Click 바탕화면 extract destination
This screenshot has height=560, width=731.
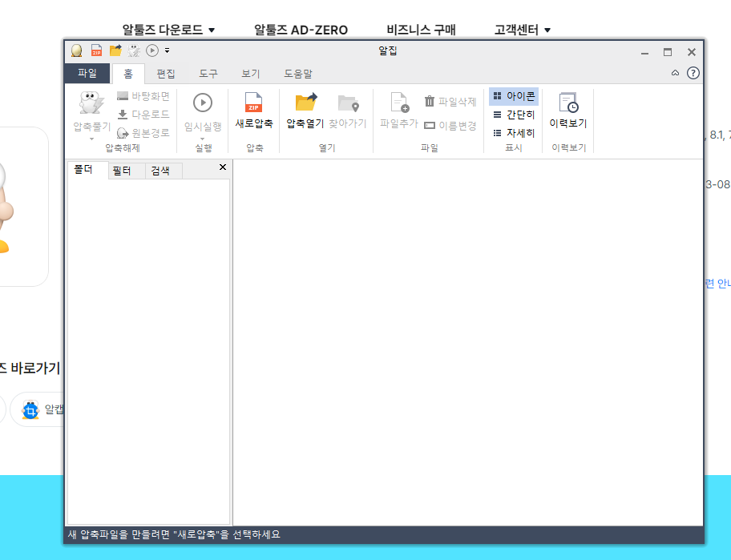143,96
